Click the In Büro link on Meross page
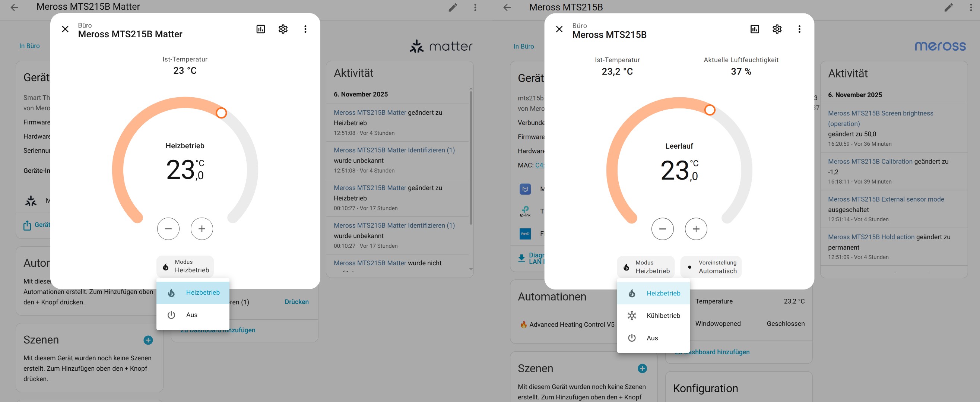 tap(523, 47)
